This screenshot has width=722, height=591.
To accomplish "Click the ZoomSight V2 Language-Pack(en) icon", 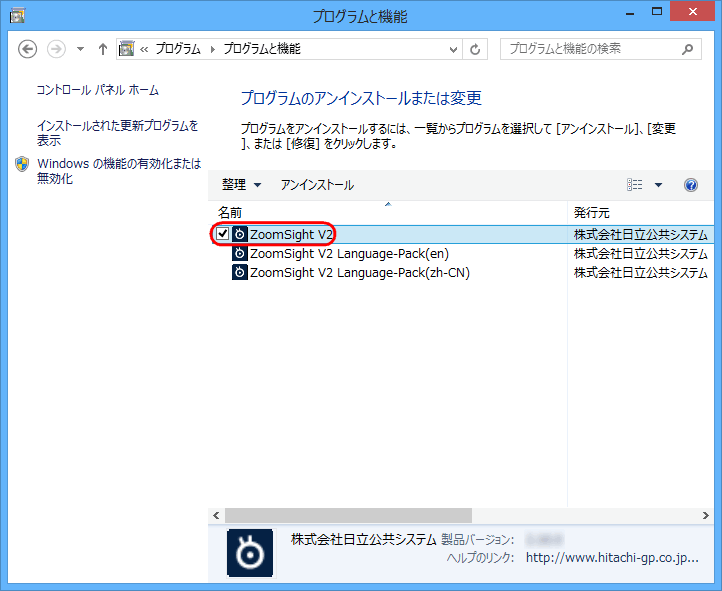I will [x=240, y=254].
